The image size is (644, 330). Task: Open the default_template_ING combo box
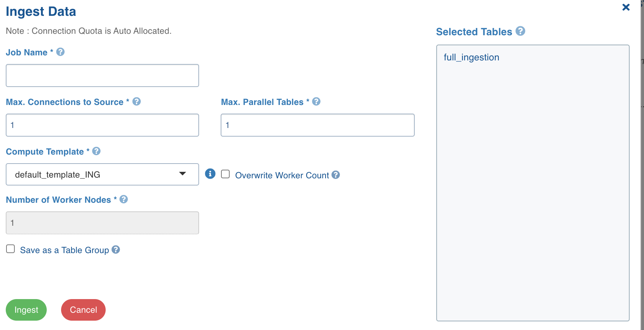click(x=102, y=174)
